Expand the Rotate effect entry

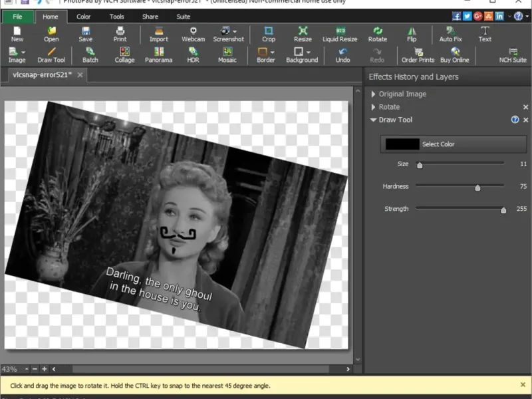[x=374, y=107]
